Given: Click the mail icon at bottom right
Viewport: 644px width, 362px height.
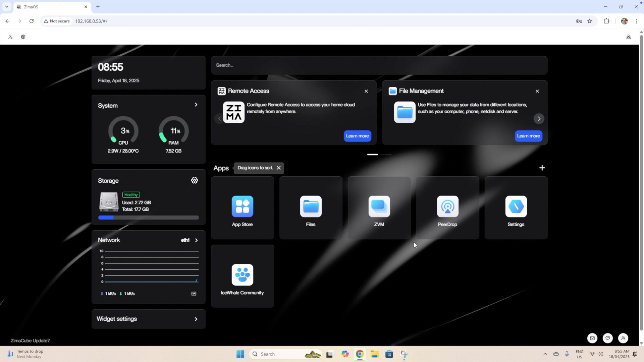Looking at the screenshot, I should 592,338.
